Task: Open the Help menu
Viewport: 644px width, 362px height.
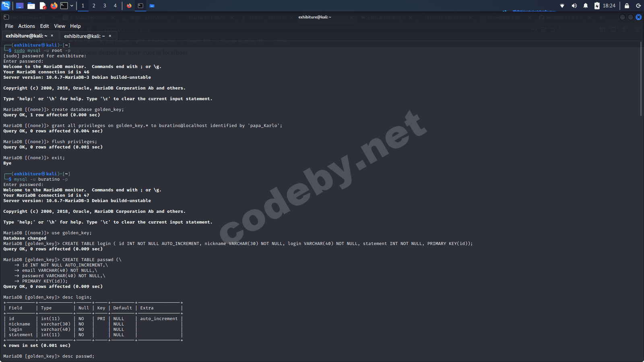Action: (75, 26)
